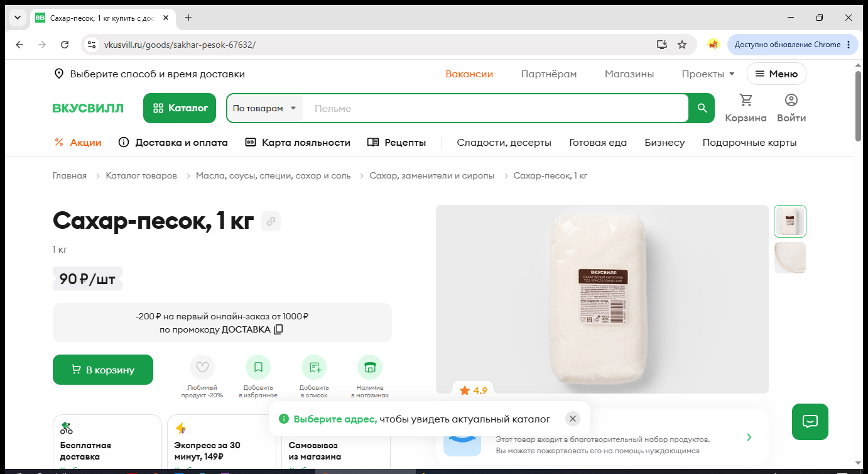Bookmark this page with the star icon
Screen dimensions: 868x474
pyautogui.click(x=682, y=45)
